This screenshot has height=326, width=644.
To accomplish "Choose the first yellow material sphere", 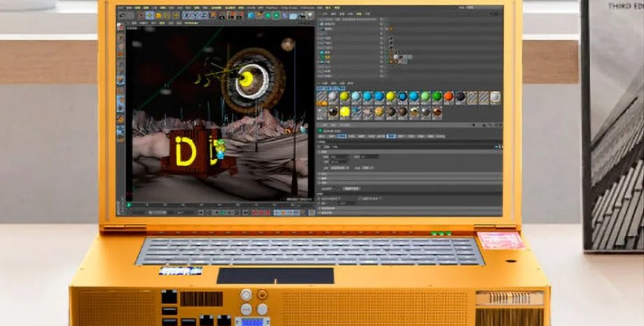I will pos(344,97).
